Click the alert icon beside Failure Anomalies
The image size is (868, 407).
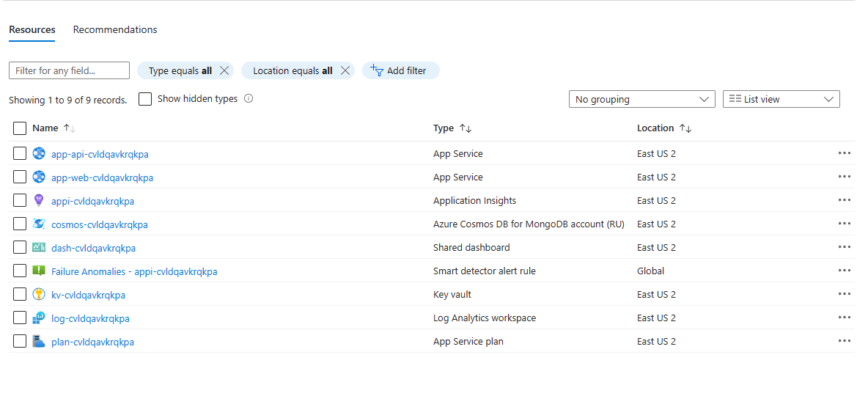point(39,271)
